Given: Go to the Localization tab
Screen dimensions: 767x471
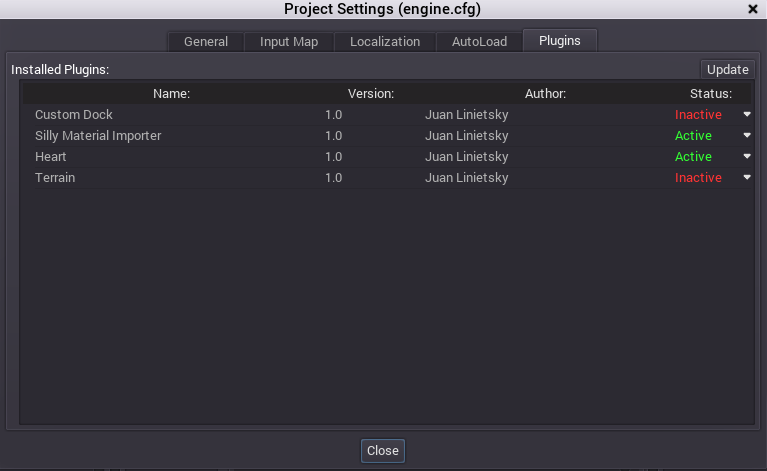Looking at the screenshot, I should [x=385, y=42].
